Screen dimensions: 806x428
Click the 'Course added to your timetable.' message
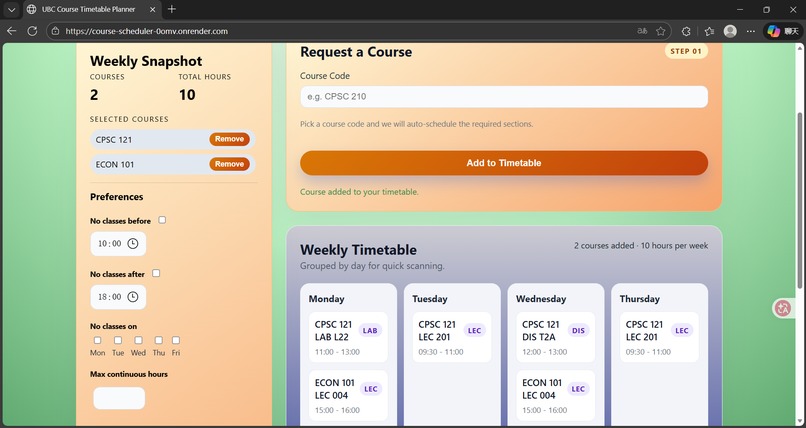(359, 192)
